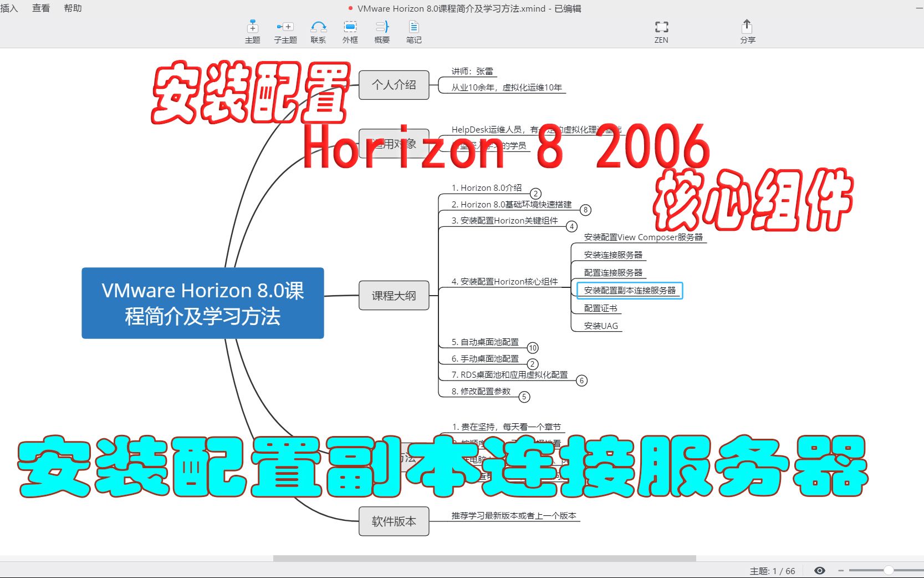Click the 主题 (Topic) toolbar icon

click(x=252, y=32)
